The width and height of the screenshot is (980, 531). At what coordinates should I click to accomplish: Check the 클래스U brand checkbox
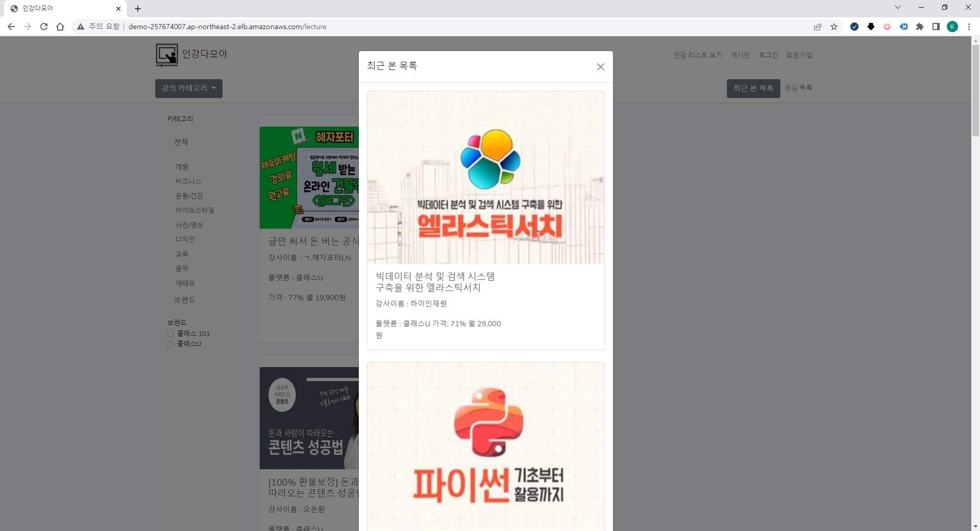170,344
